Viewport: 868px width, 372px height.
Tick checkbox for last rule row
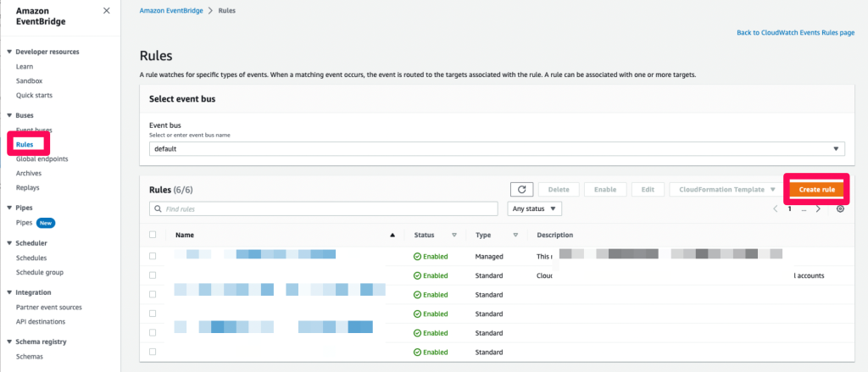pyautogui.click(x=153, y=352)
